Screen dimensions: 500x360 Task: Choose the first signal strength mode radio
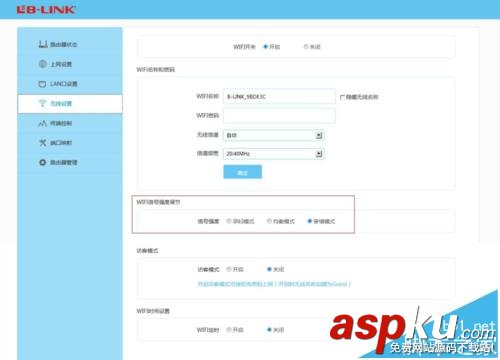(x=229, y=221)
